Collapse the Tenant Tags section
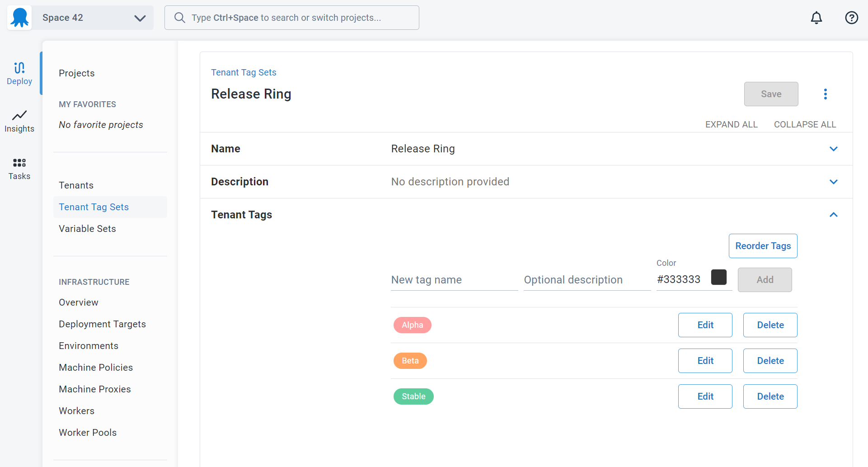Viewport: 868px width, 467px height. (834, 215)
